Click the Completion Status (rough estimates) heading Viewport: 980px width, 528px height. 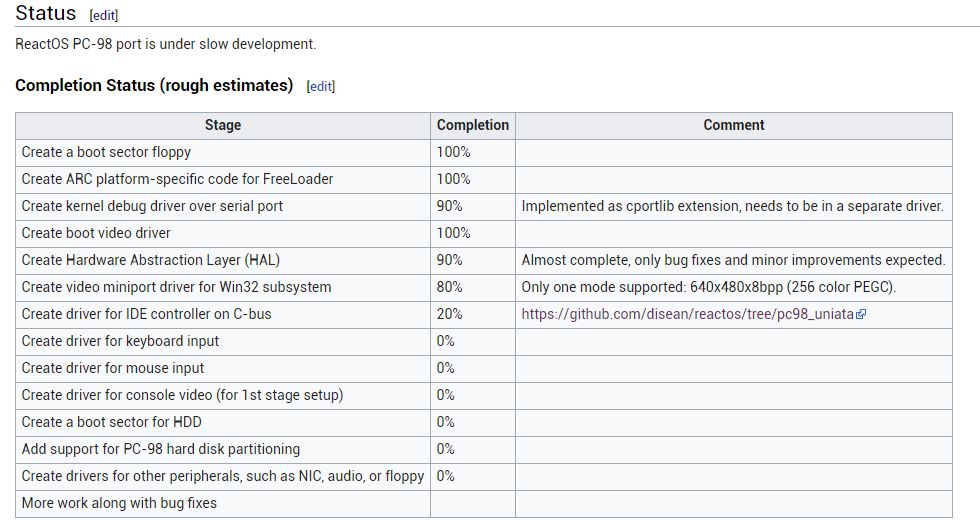coord(154,86)
